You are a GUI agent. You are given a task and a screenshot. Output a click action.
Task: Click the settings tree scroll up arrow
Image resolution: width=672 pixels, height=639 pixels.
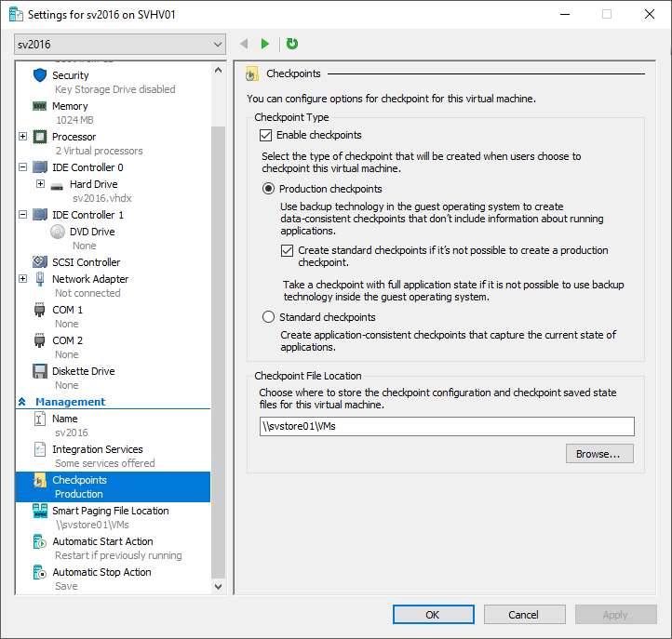point(218,71)
